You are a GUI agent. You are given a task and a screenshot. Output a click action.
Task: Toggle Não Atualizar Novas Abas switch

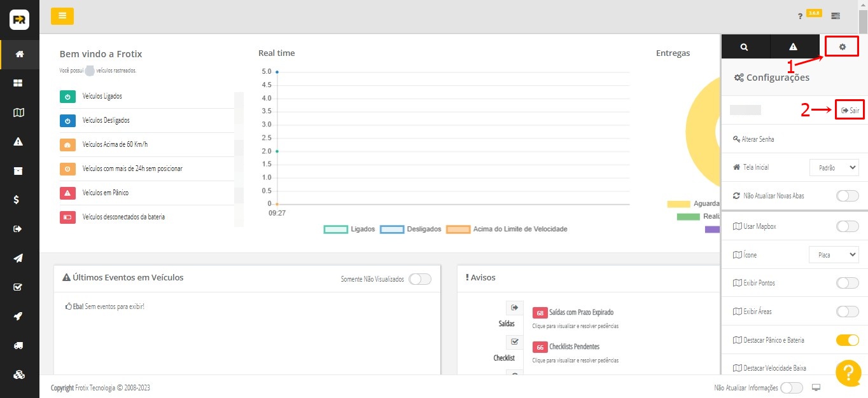point(847,196)
